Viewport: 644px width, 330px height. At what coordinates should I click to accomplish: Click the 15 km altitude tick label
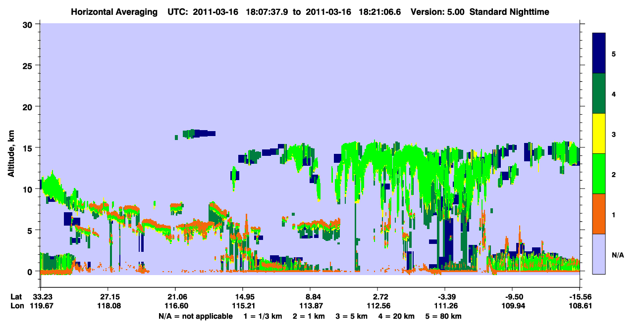pyautogui.click(x=29, y=147)
